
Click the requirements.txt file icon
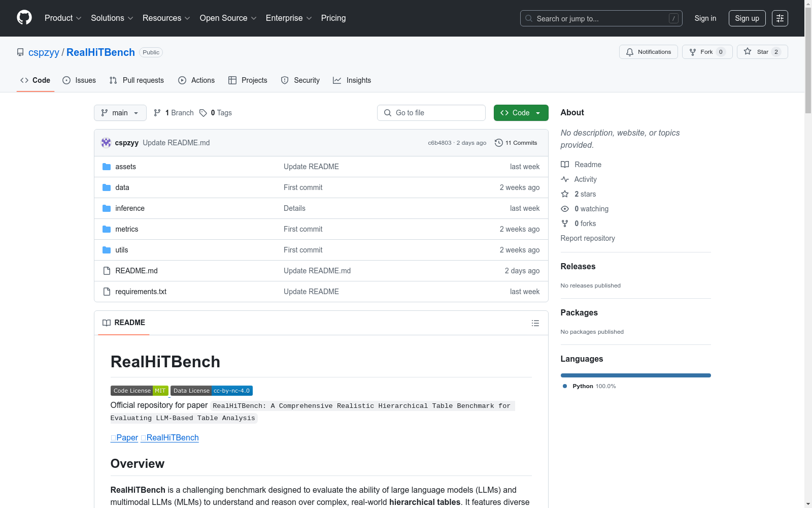pyautogui.click(x=107, y=292)
